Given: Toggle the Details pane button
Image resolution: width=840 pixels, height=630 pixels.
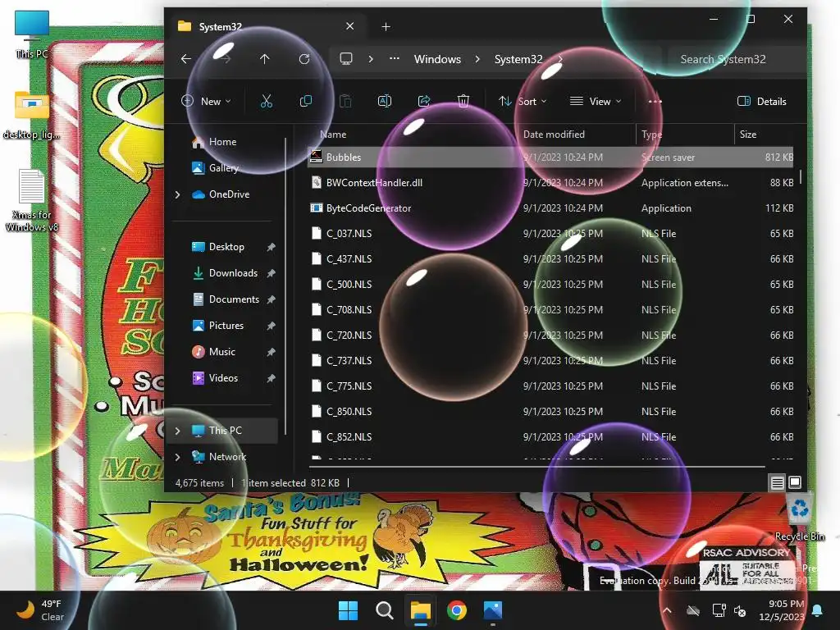Looking at the screenshot, I should pyautogui.click(x=762, y=101).
